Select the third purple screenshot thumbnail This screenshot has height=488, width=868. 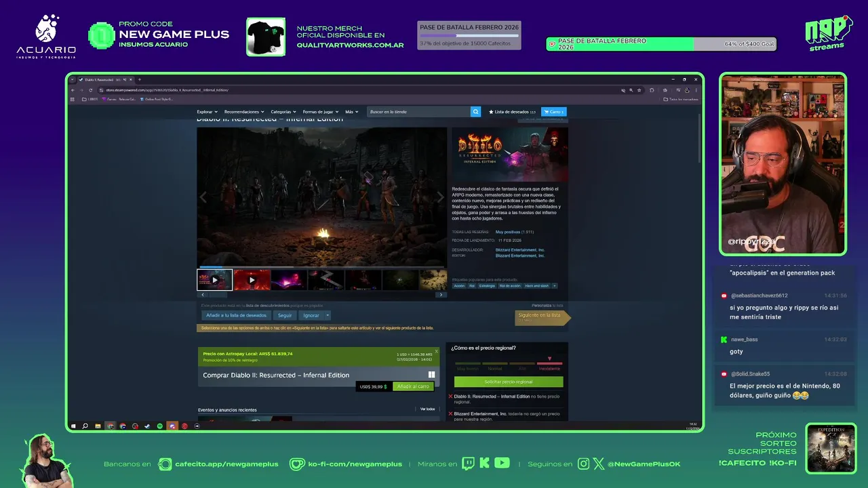click(x=289, y=280)
